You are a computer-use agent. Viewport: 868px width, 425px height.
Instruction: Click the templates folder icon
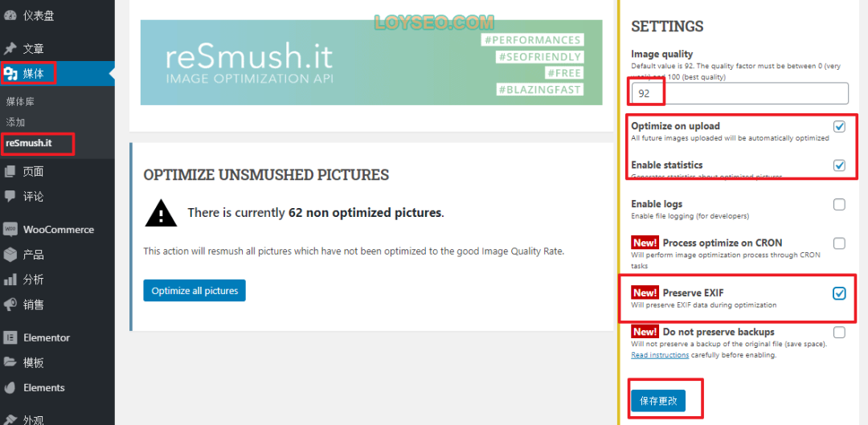click(x=10, y=362)
